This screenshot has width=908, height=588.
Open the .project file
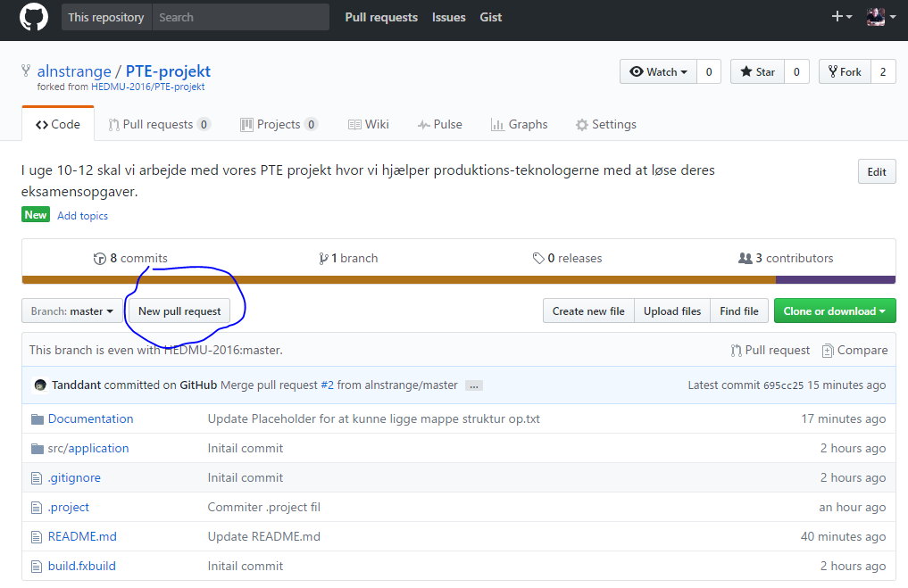[69, 507]
